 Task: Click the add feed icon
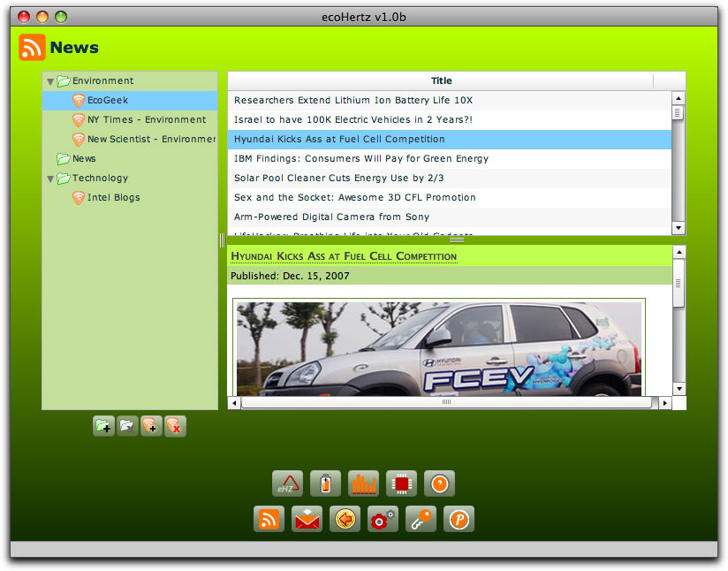pyautogui.click(x=151, y=426)
